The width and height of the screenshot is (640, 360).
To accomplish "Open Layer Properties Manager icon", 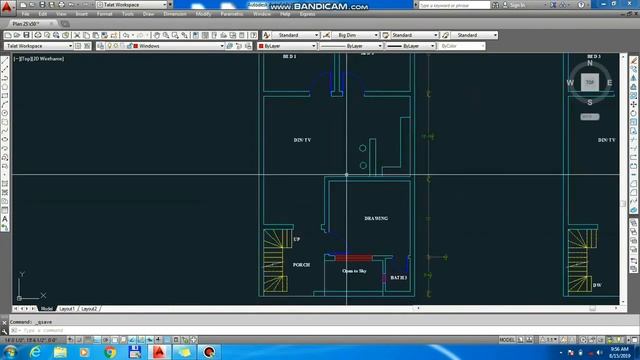I will 100,46.
